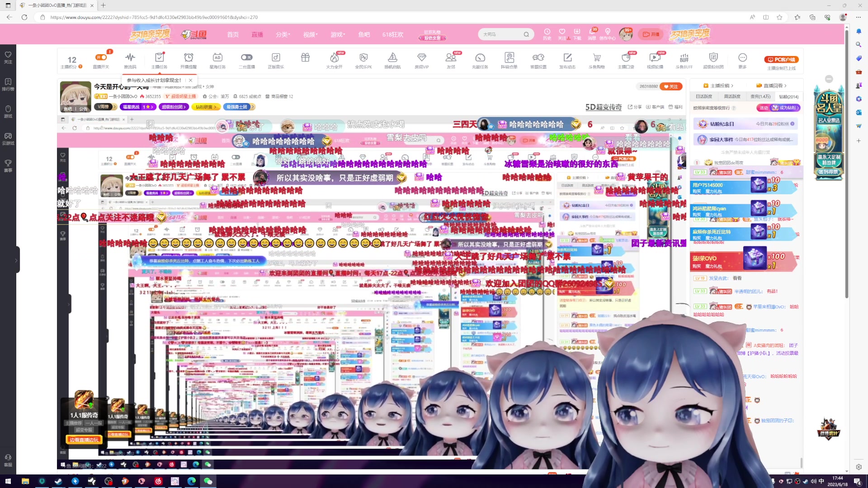Expand the 更多 more tools button
The image size is (868, 488).
coord(742,58)
